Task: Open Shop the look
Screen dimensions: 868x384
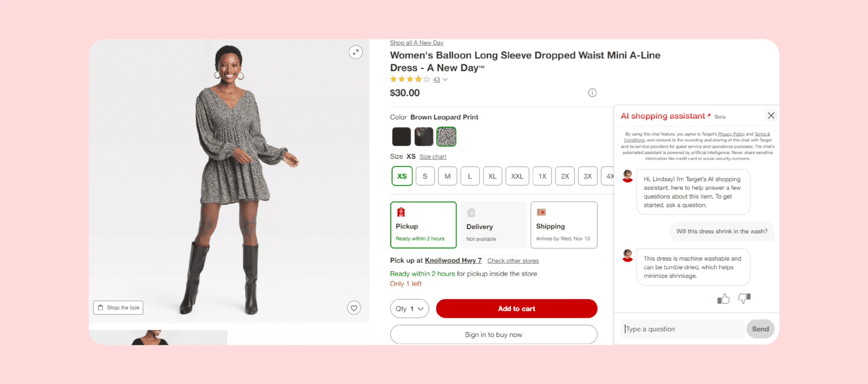Action: point(118,308)
